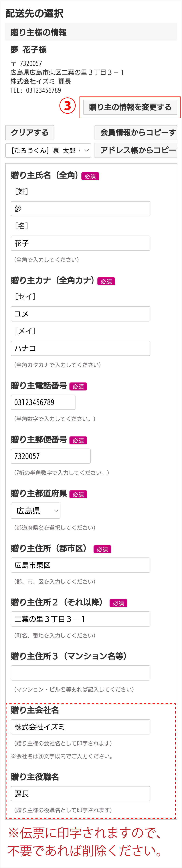Click the セイ kana field with ユメ
This screenshot has height=868, width=182.
click(x=80, y=314)
